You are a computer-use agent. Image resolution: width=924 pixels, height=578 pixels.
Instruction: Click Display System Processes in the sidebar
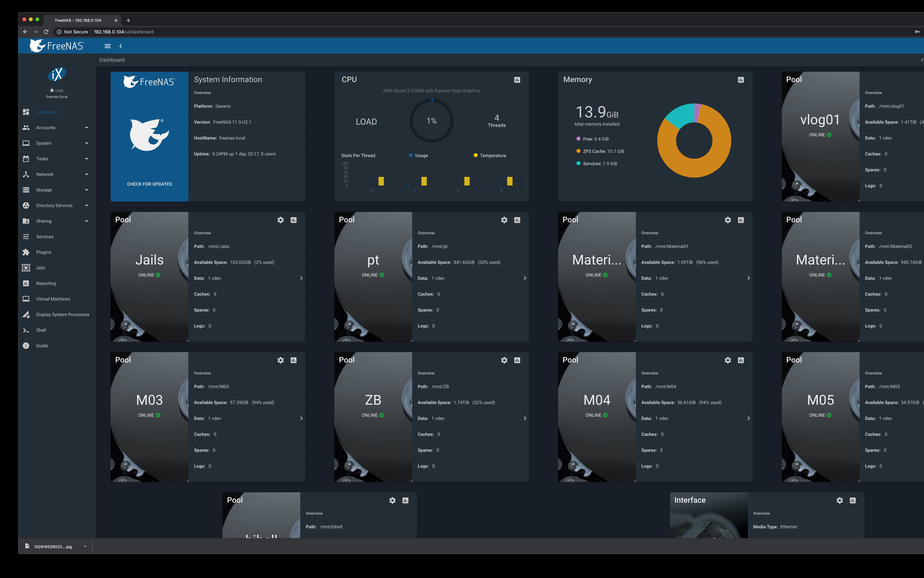pos(62,314)
